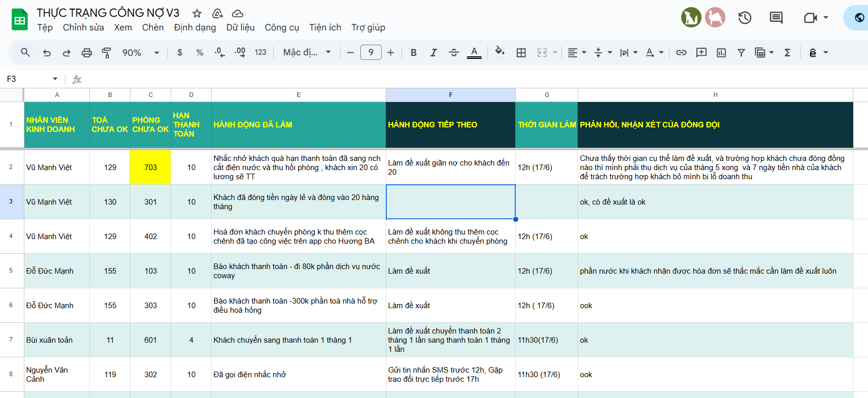Toggle italic formatting
The width and height of the screenshot is (868, 398).
click(x=433, y=53)
